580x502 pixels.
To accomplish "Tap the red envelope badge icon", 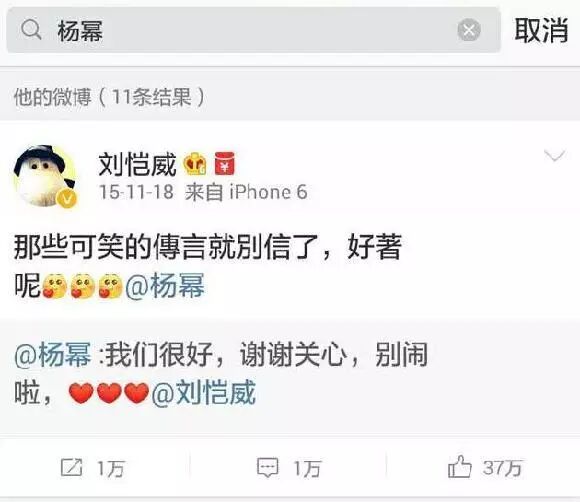I will (x=225, y=164).
